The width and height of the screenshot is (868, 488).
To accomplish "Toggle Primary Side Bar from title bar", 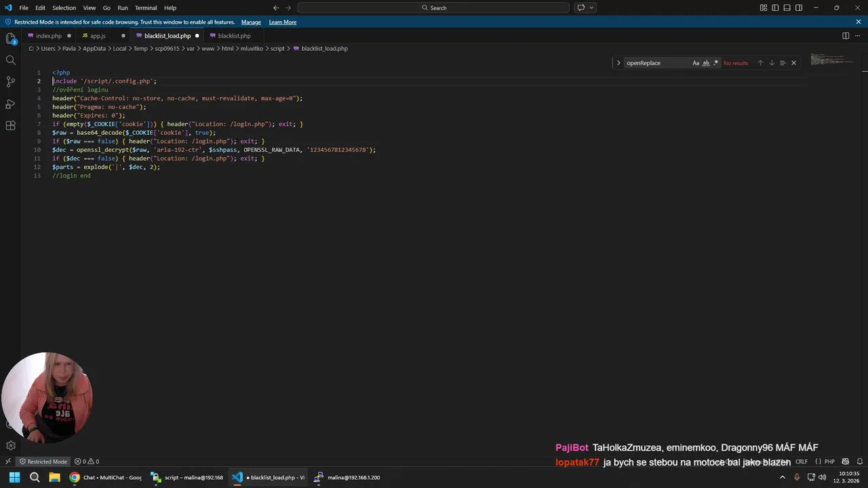I will coord(775,7).
